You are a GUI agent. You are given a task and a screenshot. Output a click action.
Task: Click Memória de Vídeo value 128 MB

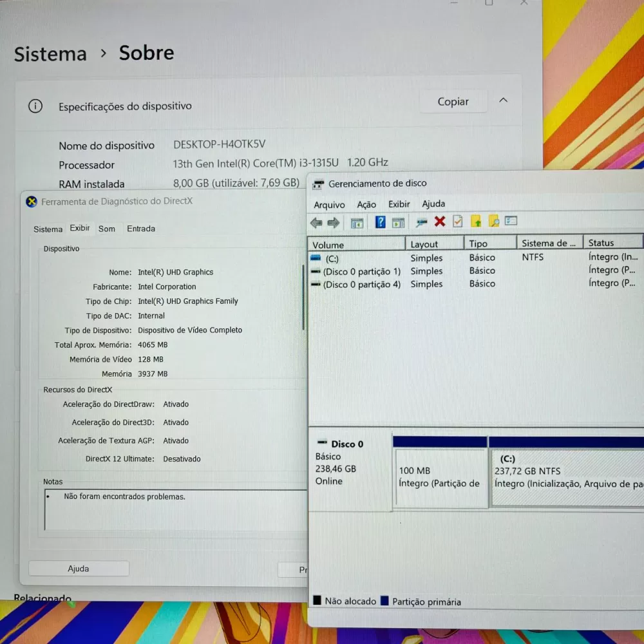pos(150,359)
